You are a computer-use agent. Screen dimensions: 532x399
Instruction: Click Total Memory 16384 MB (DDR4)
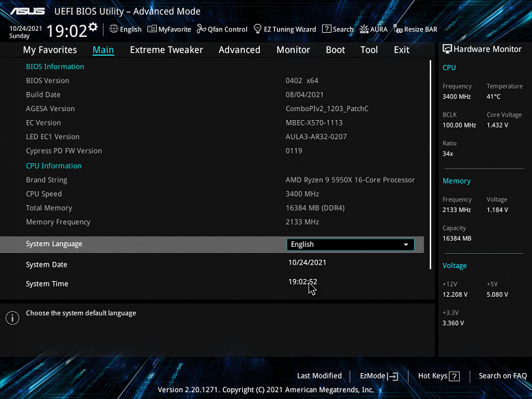tap(315, 208)
